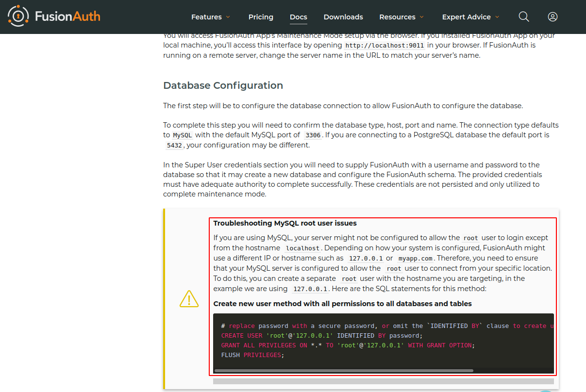This screenshot has height=392, width=586.
Task: Click the http://localhost:9011 inline code
Action: pyautogui.click(x=385, y=46)
